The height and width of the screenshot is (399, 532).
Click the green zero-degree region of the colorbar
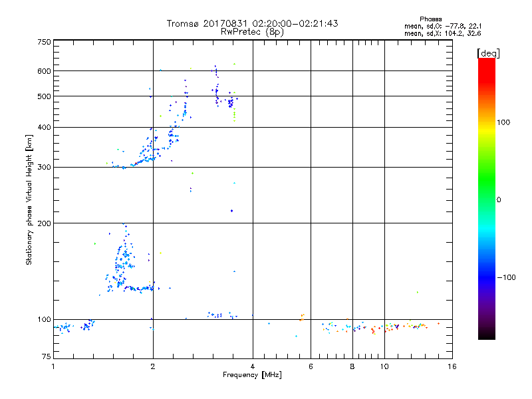tap(487, 199)
